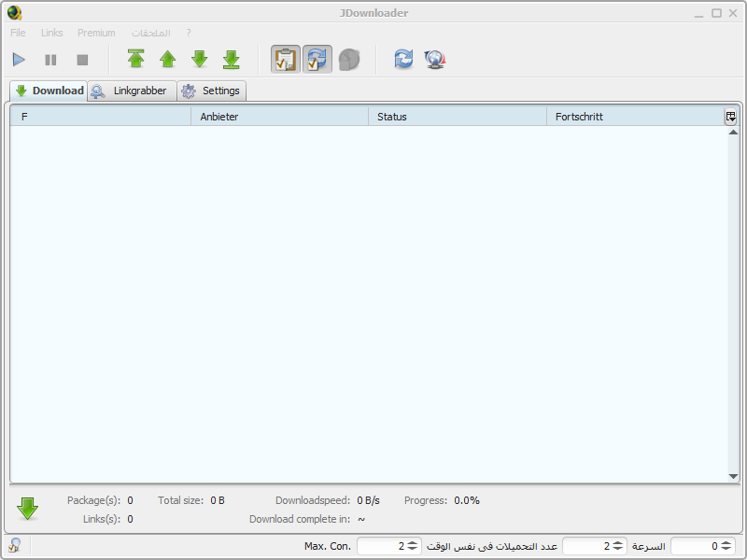
Task: Minimize the JDownloader window
Action: (x=698, y=14)
